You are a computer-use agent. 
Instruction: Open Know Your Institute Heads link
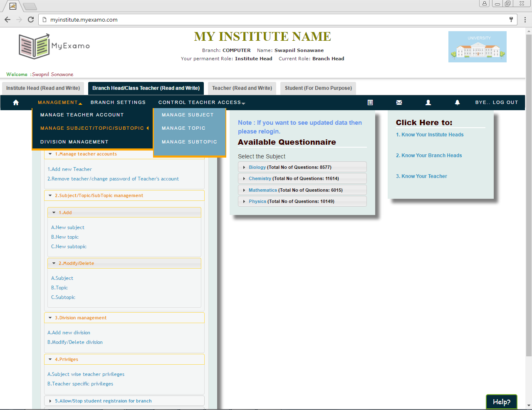[x=430, y=135]
